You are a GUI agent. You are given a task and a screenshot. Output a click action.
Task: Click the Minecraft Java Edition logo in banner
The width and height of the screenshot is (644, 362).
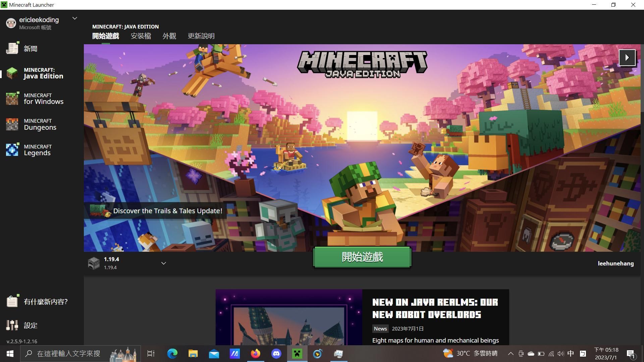(x=362, y=64)
